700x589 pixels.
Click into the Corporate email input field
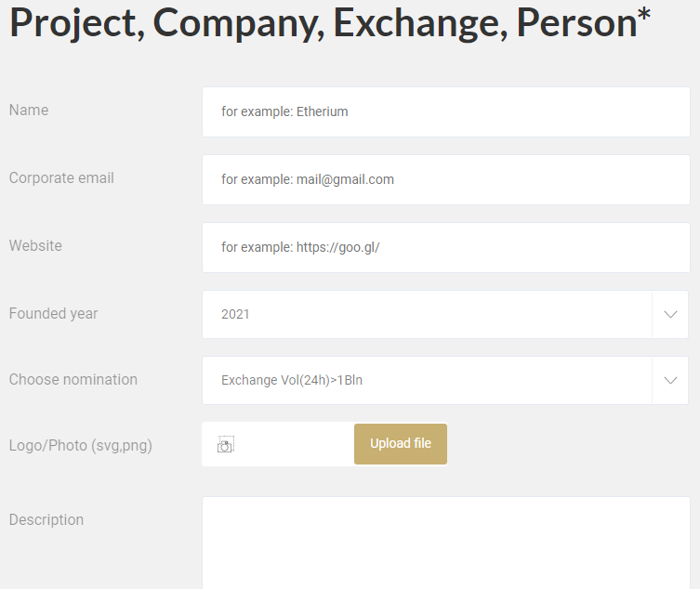(x=444, y=179)
